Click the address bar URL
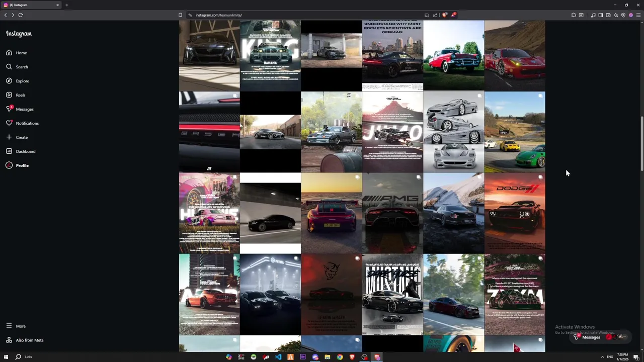Image resolution: width=644 pixels, height=362 pixels. pyautogui.click(x=218, y=15)
